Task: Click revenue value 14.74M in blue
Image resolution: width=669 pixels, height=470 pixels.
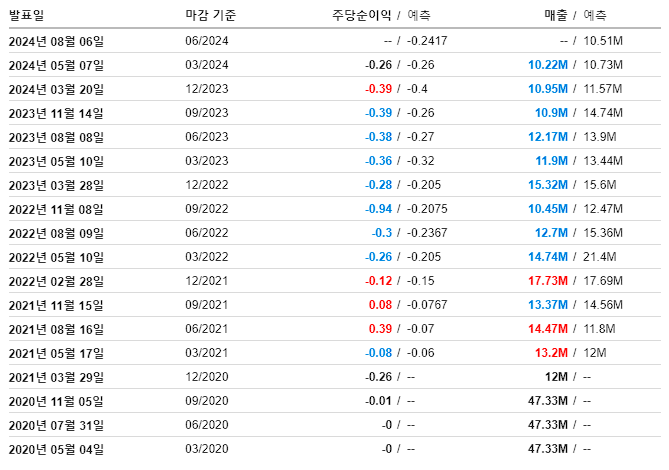Action: [548, 257]
